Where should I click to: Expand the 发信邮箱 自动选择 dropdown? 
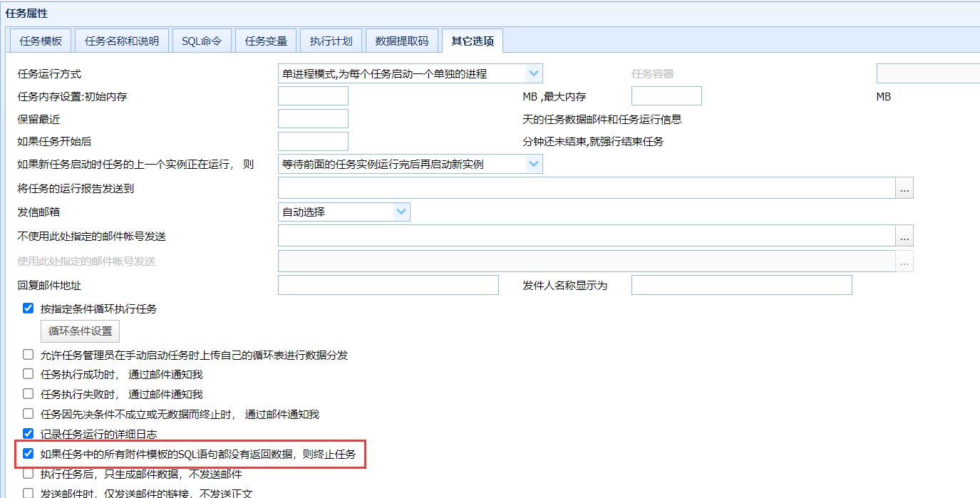401,212
